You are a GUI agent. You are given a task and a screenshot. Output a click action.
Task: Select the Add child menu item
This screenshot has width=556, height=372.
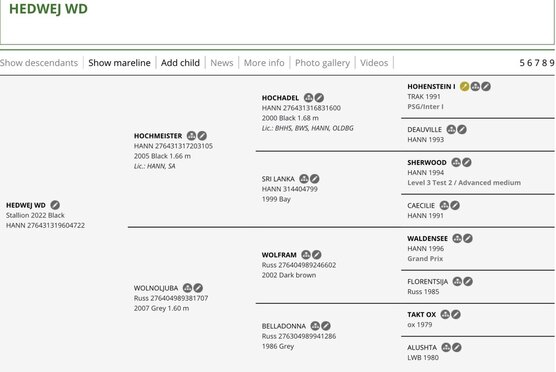pos(180,63)
